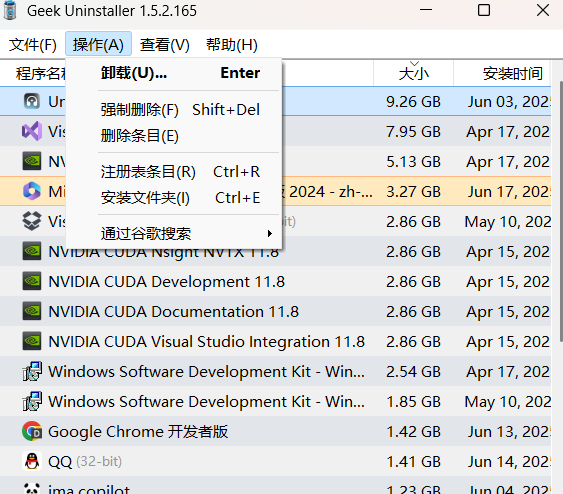
Task: Click the Google Chrome 开发者版 icon
Action: (x=32, y=431)
